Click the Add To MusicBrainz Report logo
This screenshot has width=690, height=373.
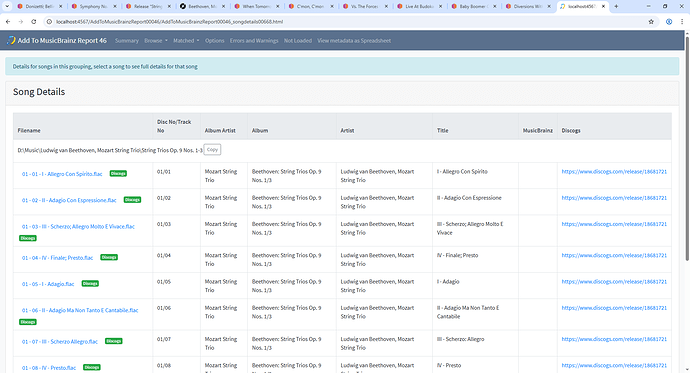point(57,40)
